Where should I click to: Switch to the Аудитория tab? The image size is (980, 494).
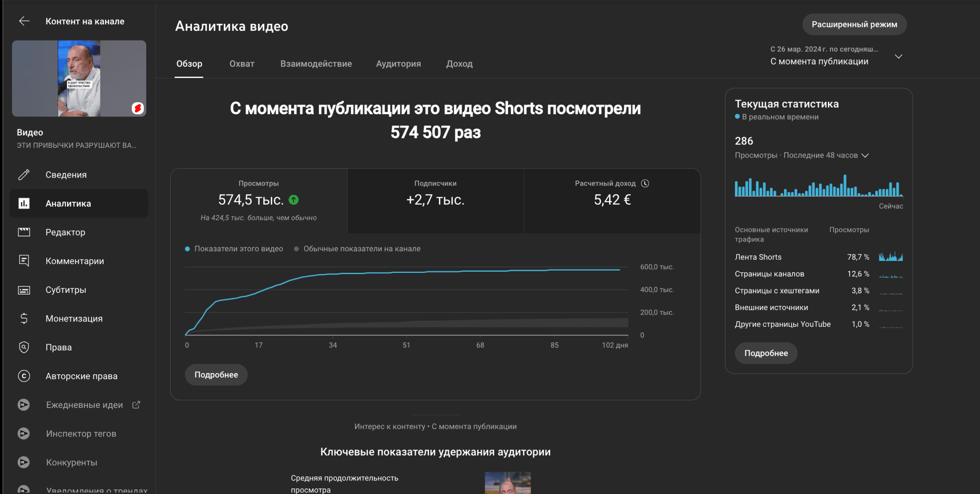(398, 64)
